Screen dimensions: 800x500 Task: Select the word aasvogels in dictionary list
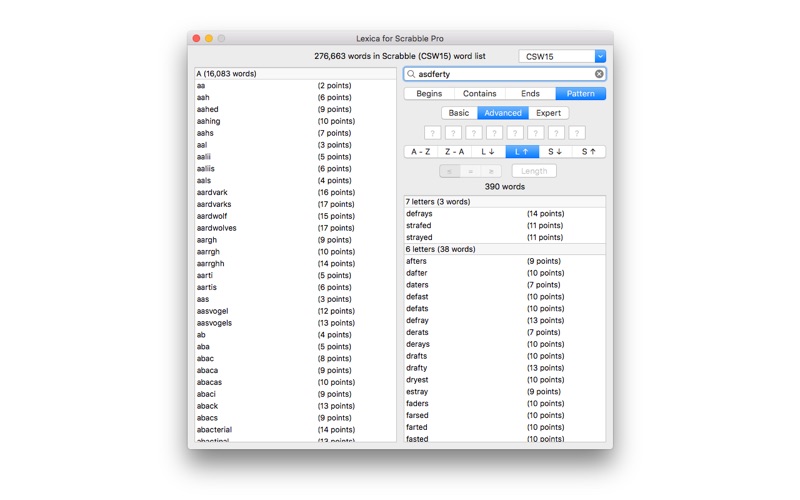tap(295, 323)
